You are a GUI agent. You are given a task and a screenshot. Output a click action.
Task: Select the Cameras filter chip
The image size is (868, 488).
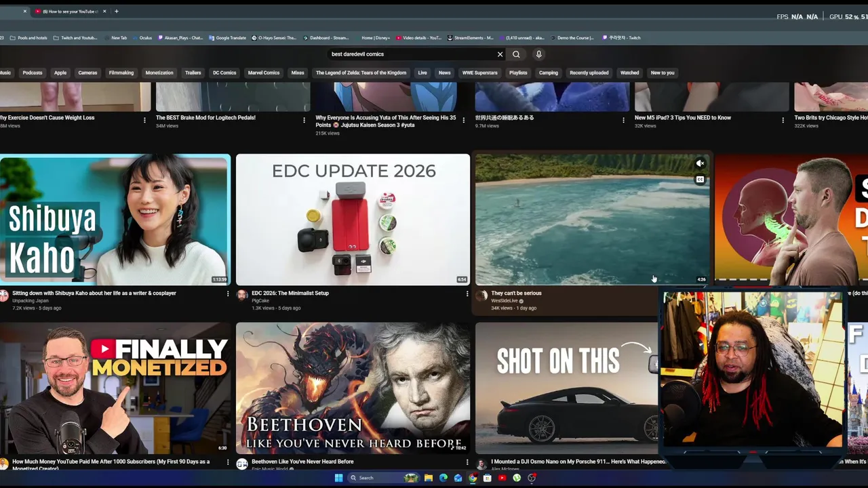(87, 73)
